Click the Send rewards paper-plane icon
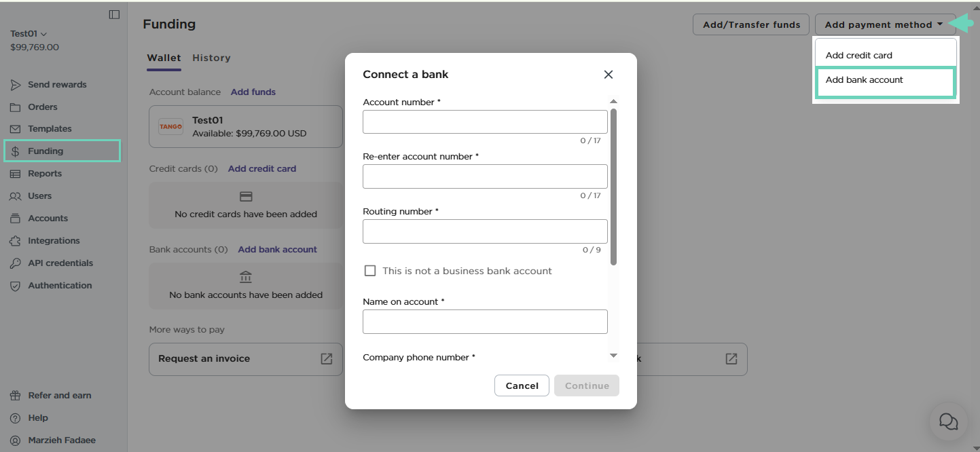This screenshot has height=452, width=980. [15, 85]
